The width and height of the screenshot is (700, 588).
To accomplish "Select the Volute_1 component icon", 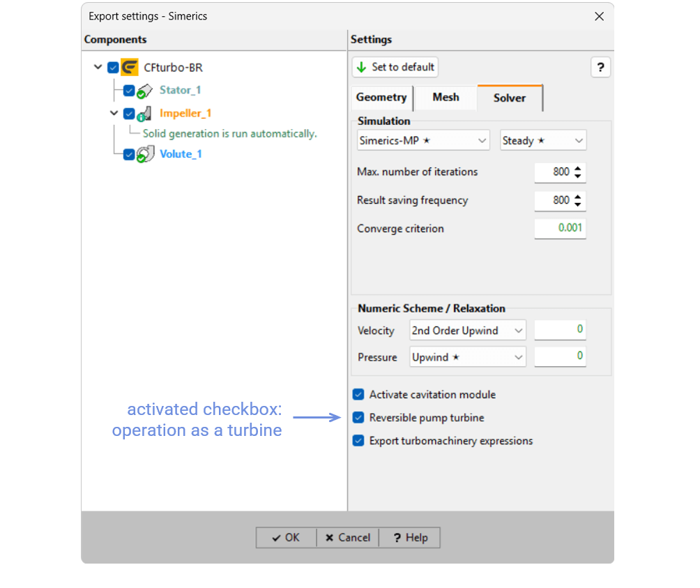I will point(145,154).
